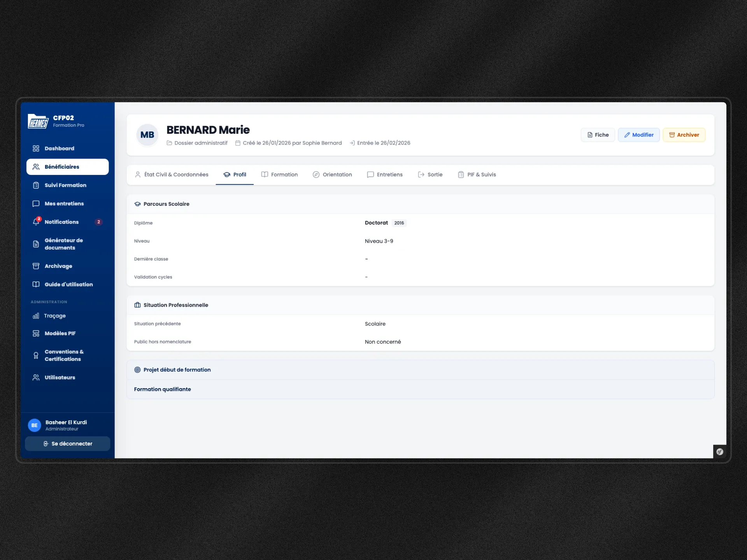Open the PIF & Suivis tab

tap(477, 175)
